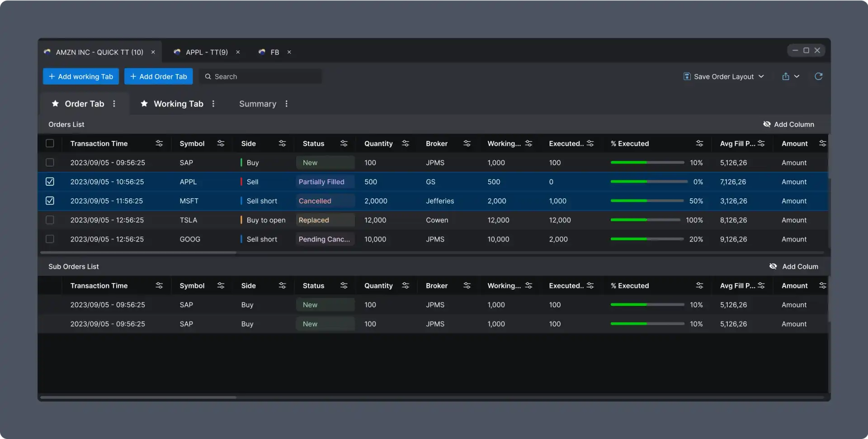868x439 pixels.
Task: Open filter settings for Orders List Amount column
Action: pyautogui.click(x=822, y=143)
